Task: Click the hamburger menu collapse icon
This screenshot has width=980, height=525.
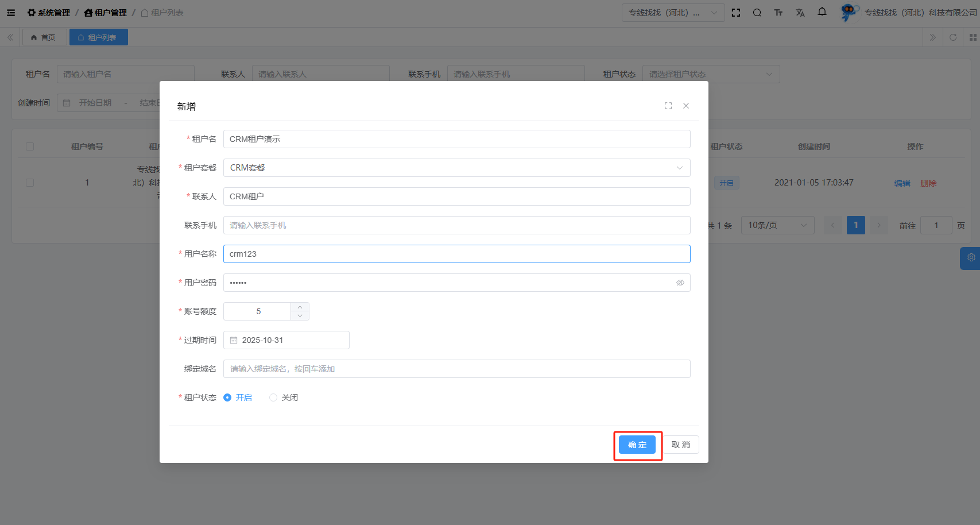Action: [x=11, y=13]
